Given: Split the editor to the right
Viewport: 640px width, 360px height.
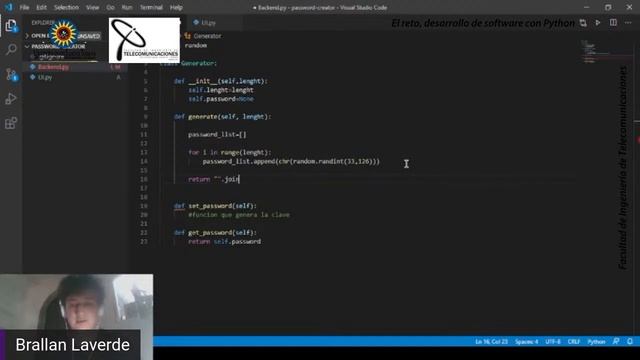Looking at the screenshot, I should [x=613, y=23].
